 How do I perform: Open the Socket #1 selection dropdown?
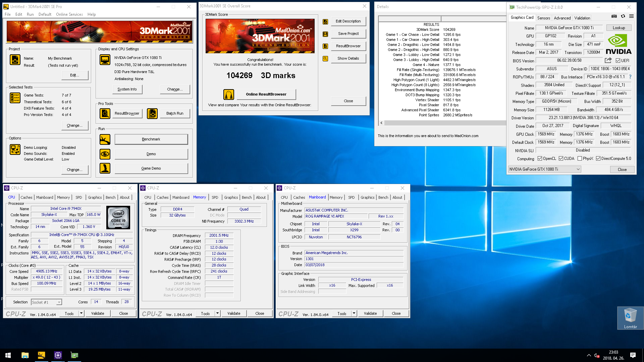pos(47,302)
